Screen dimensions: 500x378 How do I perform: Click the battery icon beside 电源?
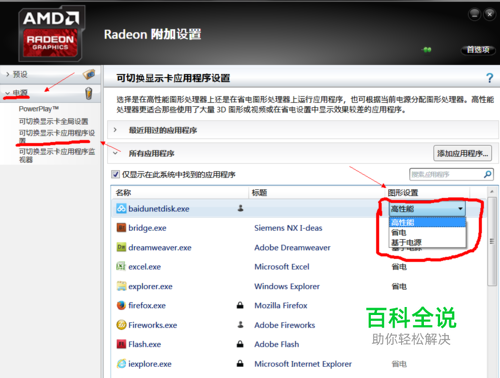pos(89,93)
